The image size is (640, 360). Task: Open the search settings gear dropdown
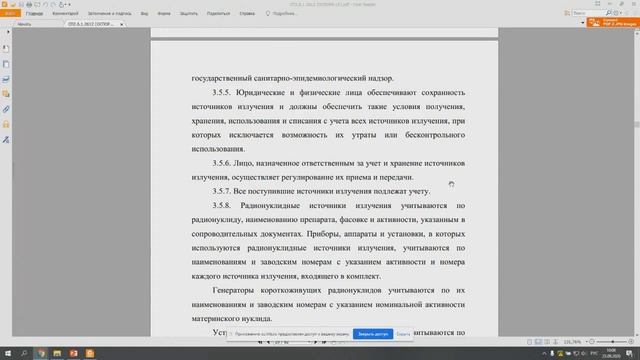pos(617,13)
